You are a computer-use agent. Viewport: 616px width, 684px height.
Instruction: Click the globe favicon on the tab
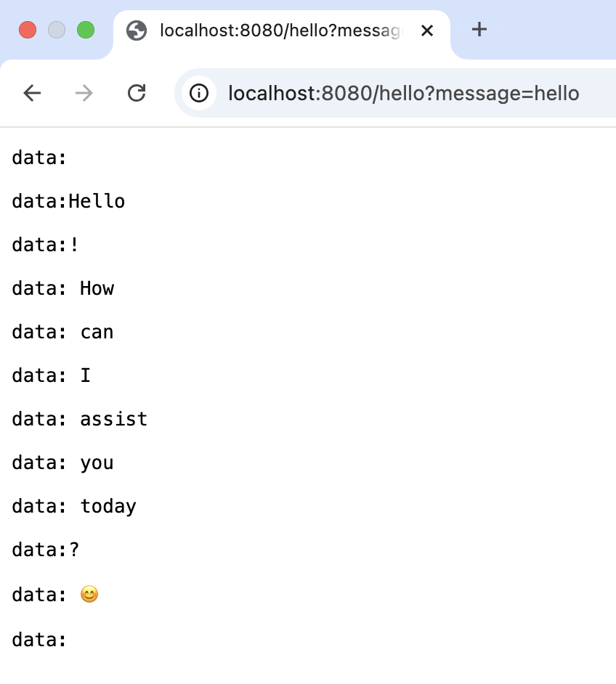(x=136, y=30)
